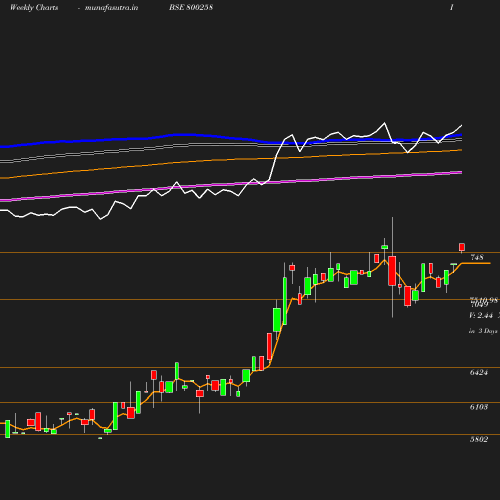Click the 748 price level label
Viewport: 500px width, 500px height.
477,257
